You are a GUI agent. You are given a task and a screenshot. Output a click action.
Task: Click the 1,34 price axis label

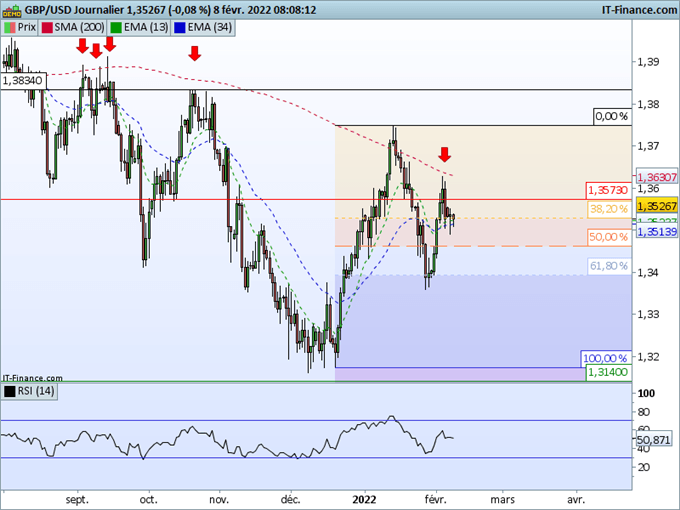pyautogui.click(x=647, y=273)
